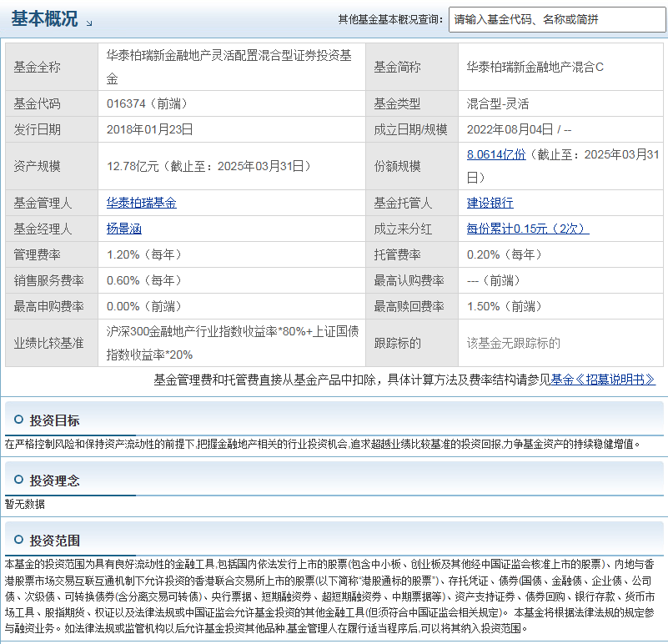Viewport: 668px width, 644px height.
Task: Select the ---（前端） subscription fee value
Action: click(494, 280)
